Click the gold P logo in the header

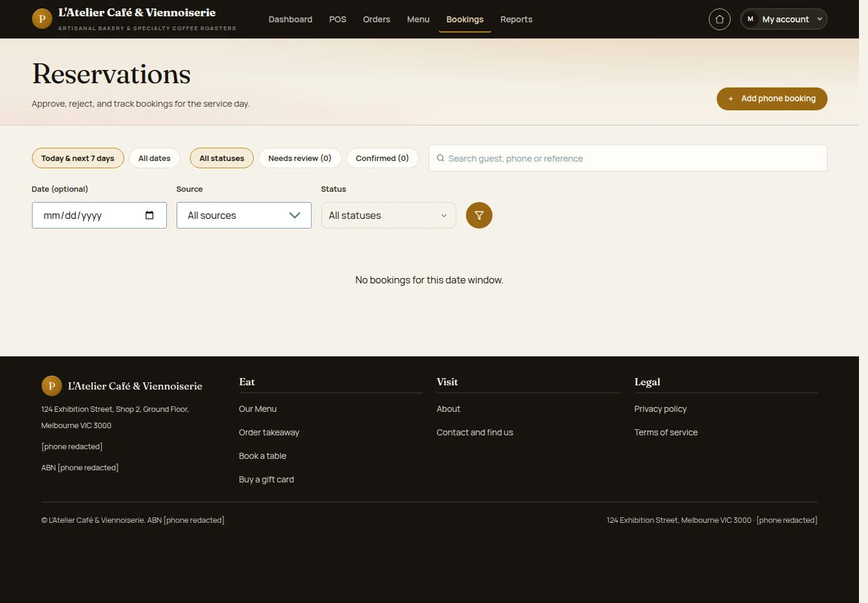tap(42, 19)
